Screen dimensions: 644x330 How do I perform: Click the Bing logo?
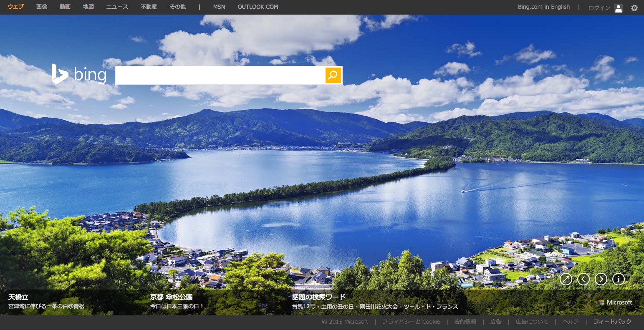pyautogui.click(x=79, y=74)
